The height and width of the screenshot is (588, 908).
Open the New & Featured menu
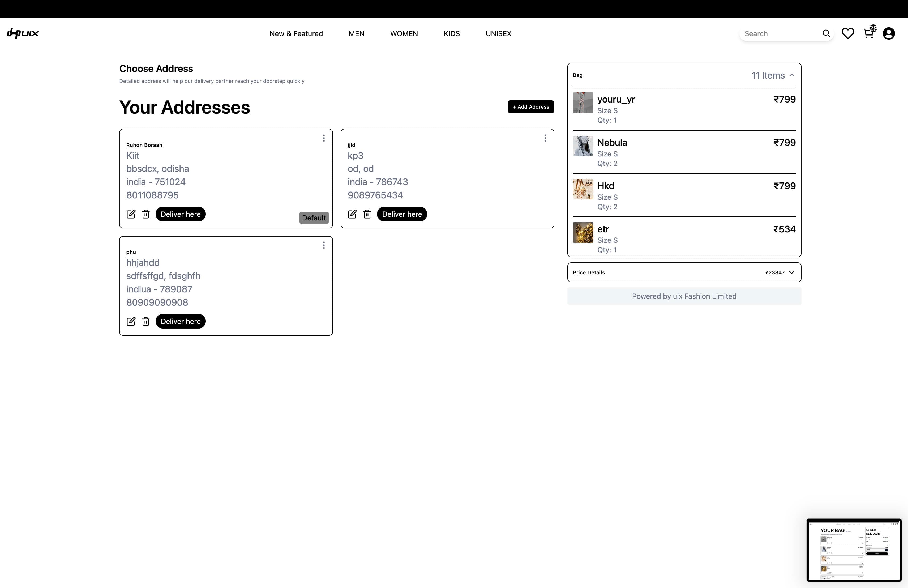[x=296, y=33]
